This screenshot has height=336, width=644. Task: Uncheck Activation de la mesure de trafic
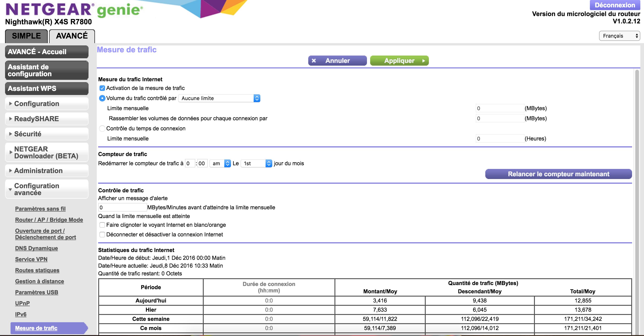(x=102, y=88)
